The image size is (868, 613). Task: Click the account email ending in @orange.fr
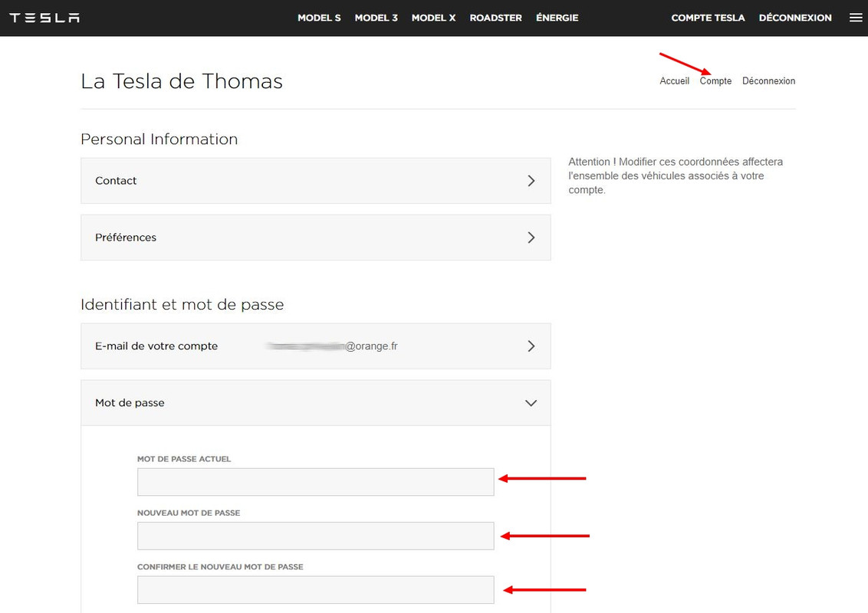(332, 346)
